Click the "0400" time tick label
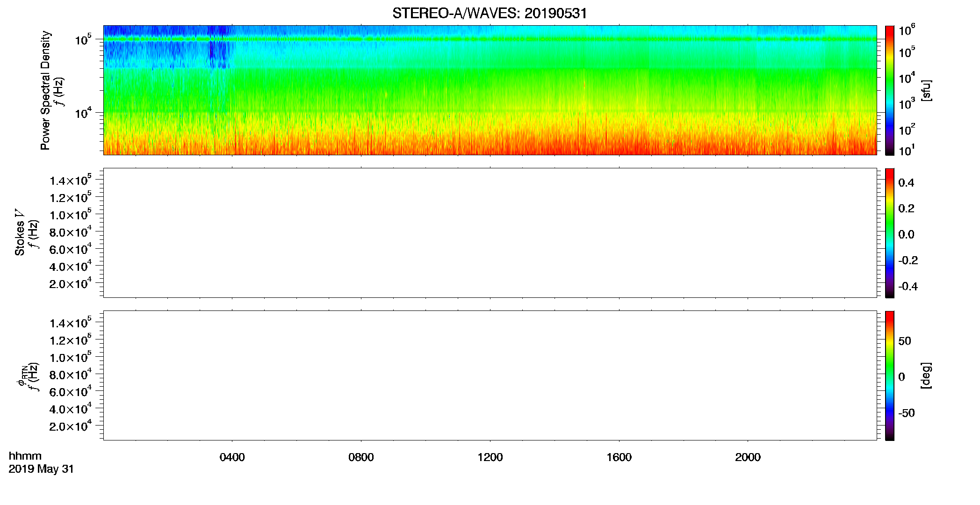Image resolution: width=980 pixels, height=505 pixels. (232, 457)
